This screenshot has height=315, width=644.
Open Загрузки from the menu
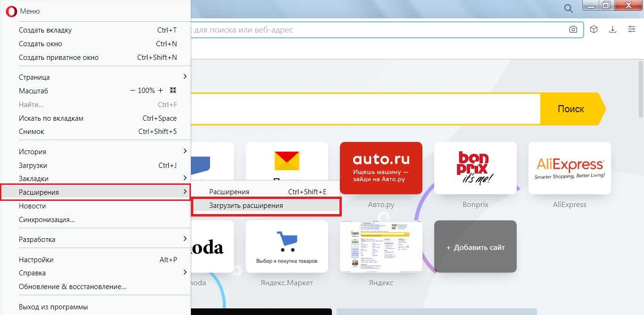pyautogui.click(x=96, y=166)
